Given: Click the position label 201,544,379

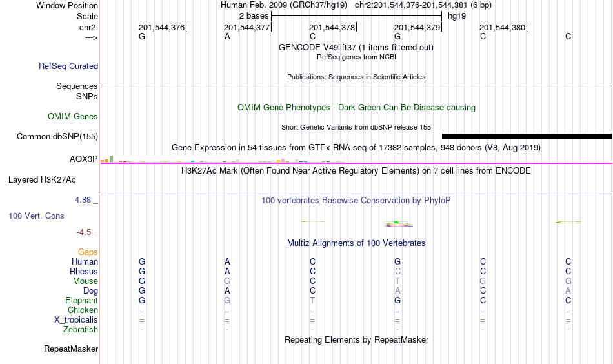Looking at the screenshot, I should point(417,27).
